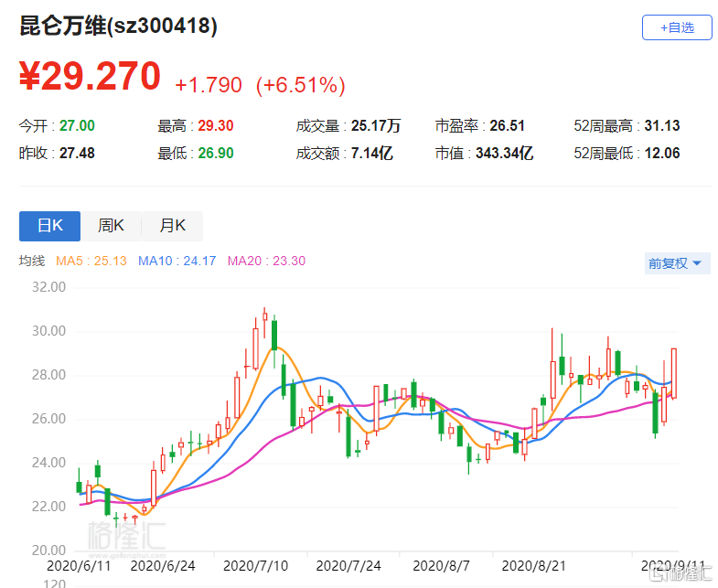Click the 26.00 price axis label
Screen dimensions: 718x588
coord(48,419)
